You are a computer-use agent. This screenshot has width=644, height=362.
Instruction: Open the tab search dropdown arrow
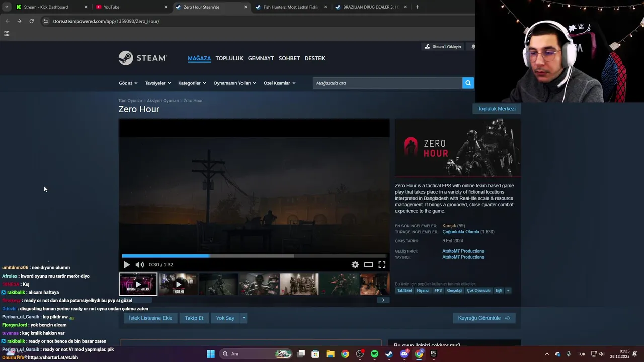point(6,7)
